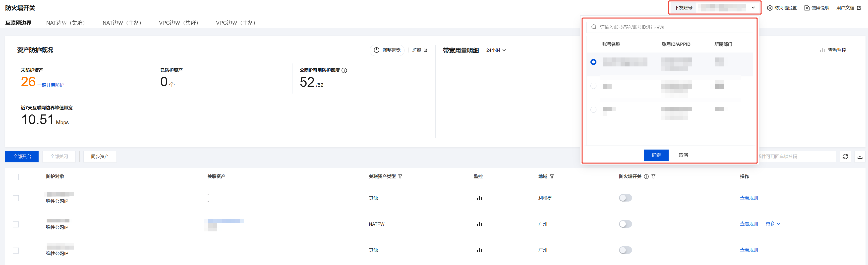This screenshot has width=868, height=265.
Task: Open 用户文档 external link icon
Action: point(859,8)
